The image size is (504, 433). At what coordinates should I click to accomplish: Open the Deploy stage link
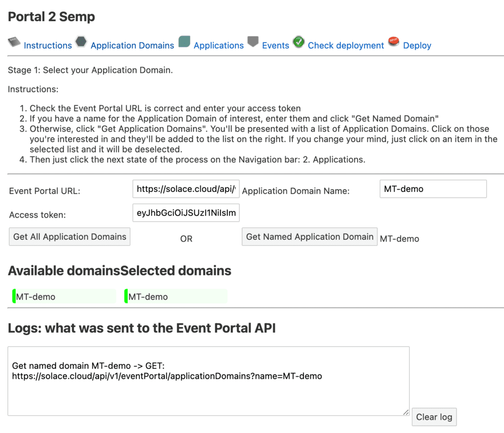(417, 45)
